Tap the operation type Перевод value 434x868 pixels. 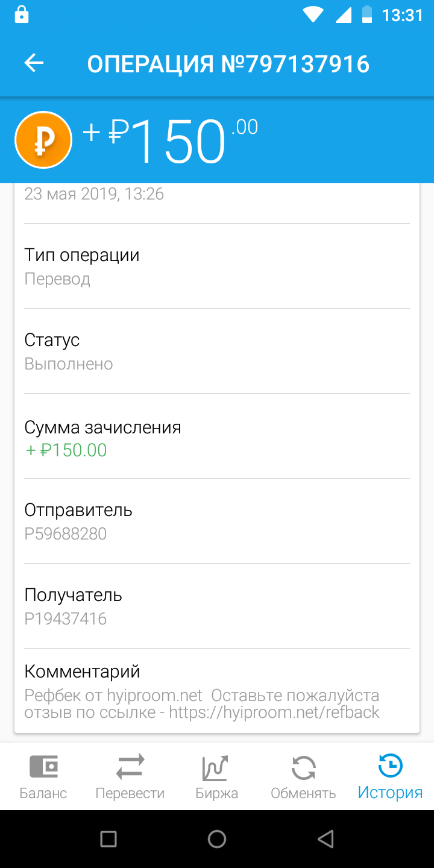[x=57, y=279]
